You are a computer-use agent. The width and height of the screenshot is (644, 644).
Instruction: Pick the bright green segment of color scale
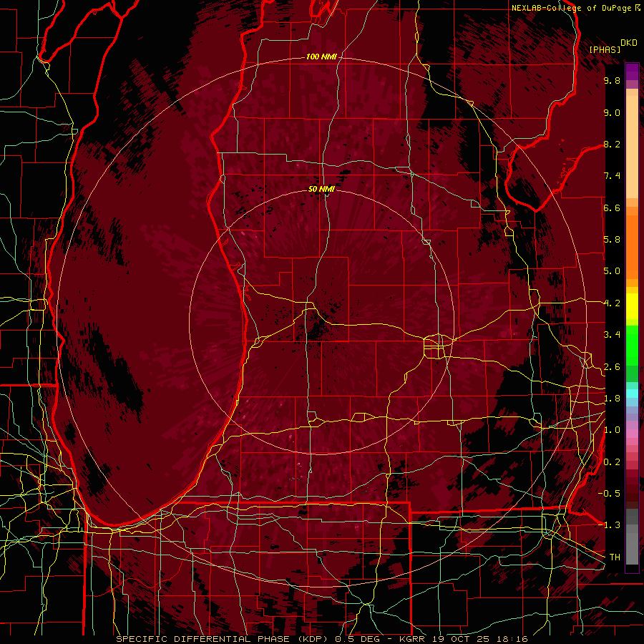(x=632, y=345)
